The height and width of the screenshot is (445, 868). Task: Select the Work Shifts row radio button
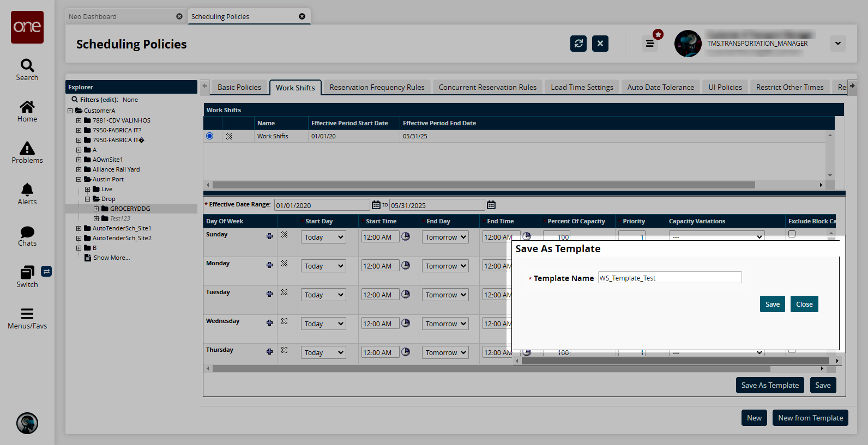[210, 136]
